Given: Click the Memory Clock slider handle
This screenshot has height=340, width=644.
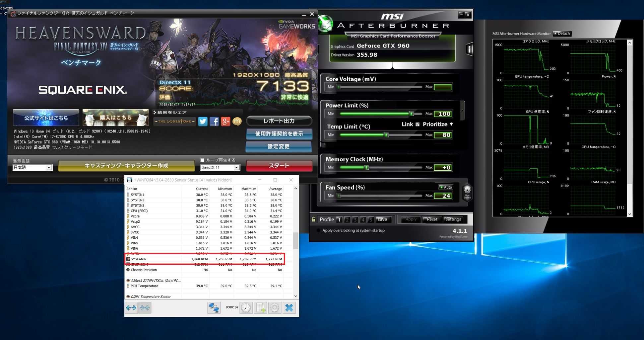Looking at the screenshot, I should pos(366,167).
